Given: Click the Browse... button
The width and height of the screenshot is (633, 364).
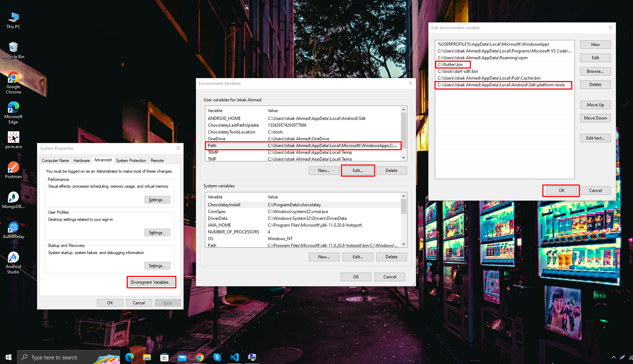Looking at the screenshot, I should [x=595, y=71].
